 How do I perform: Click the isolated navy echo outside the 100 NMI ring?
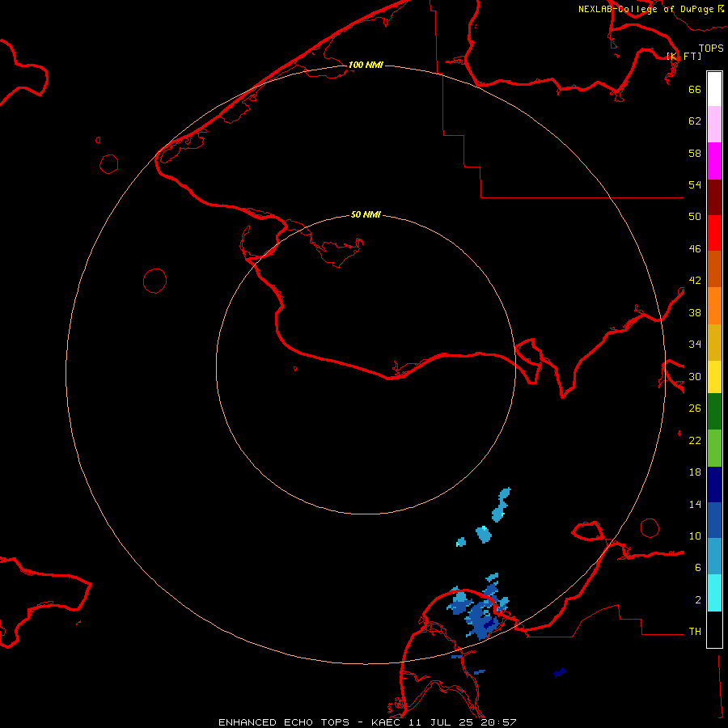click(560, 673)
